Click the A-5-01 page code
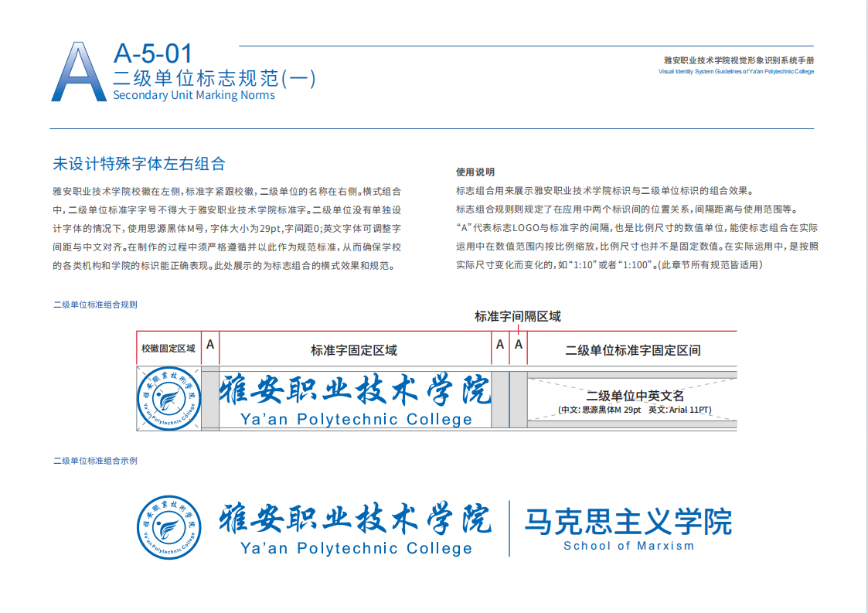The image size is (868, 613). point(152,53)
